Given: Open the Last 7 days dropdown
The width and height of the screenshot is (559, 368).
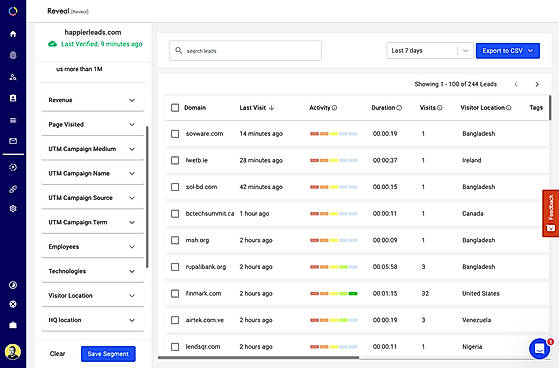Looking at the screenshot, I should click(x=430, y=51).
